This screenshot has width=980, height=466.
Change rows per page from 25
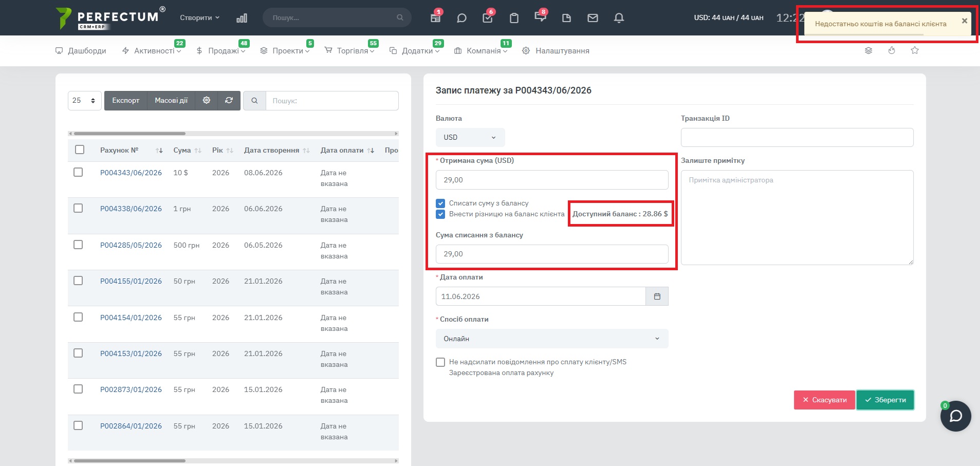(84, 101)
